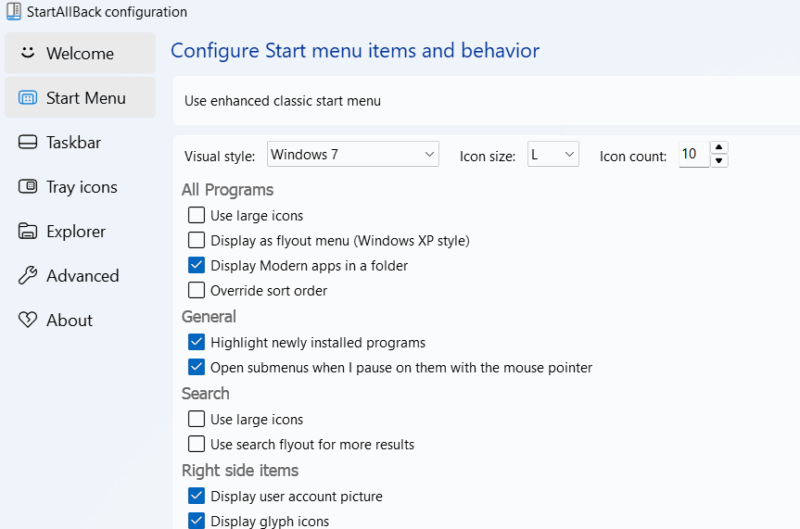Click the Icon count number field
Screen dimensions: 800x529
(x=694, y=154)
